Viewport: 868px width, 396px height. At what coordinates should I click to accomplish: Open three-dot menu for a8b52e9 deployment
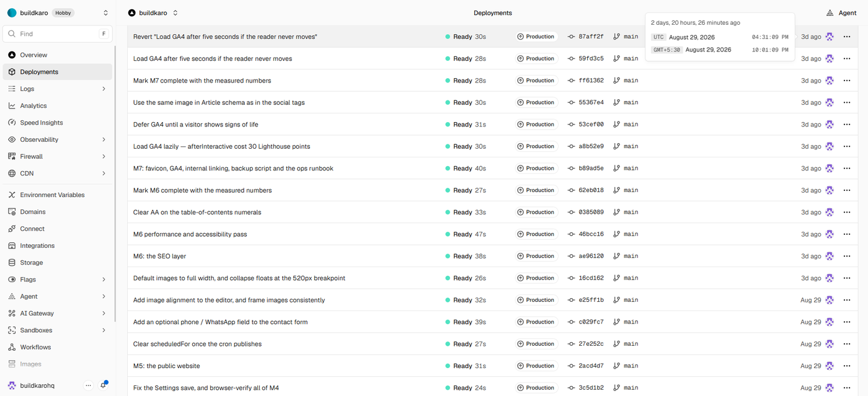[x=847, y=146]
